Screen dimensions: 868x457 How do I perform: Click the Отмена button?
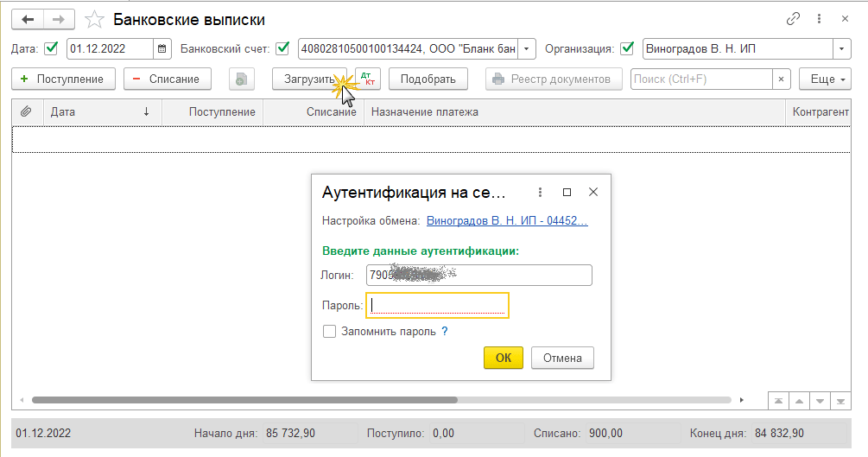point(562,358)
